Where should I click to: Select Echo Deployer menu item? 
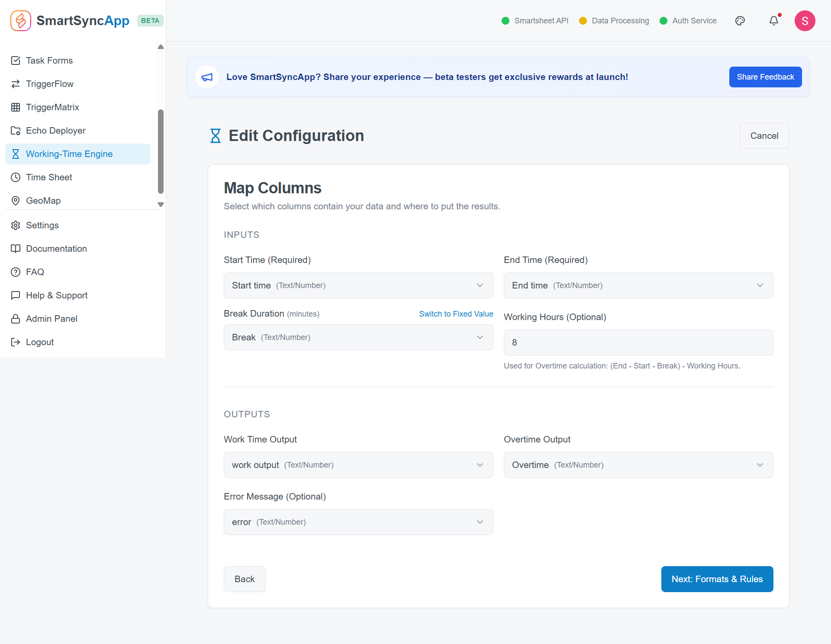78,131
